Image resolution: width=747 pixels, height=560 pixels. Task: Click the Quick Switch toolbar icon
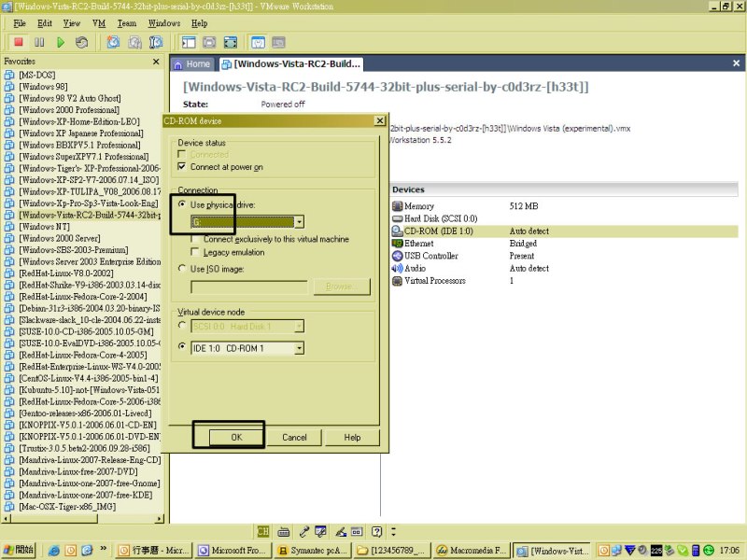[209, 42]
